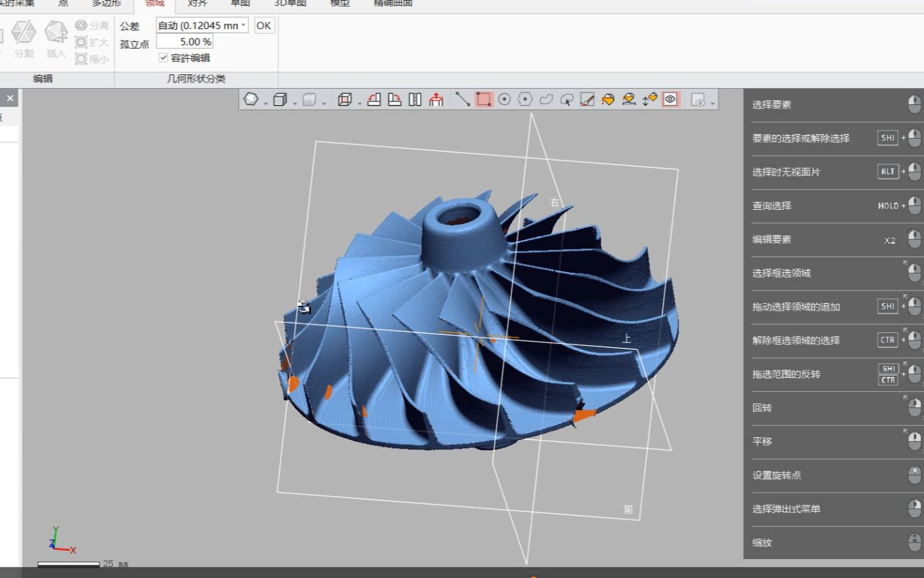Select the flood fill bucket selection tool
The height and width of the screenshot is (578, 924).
coord(608,99)
